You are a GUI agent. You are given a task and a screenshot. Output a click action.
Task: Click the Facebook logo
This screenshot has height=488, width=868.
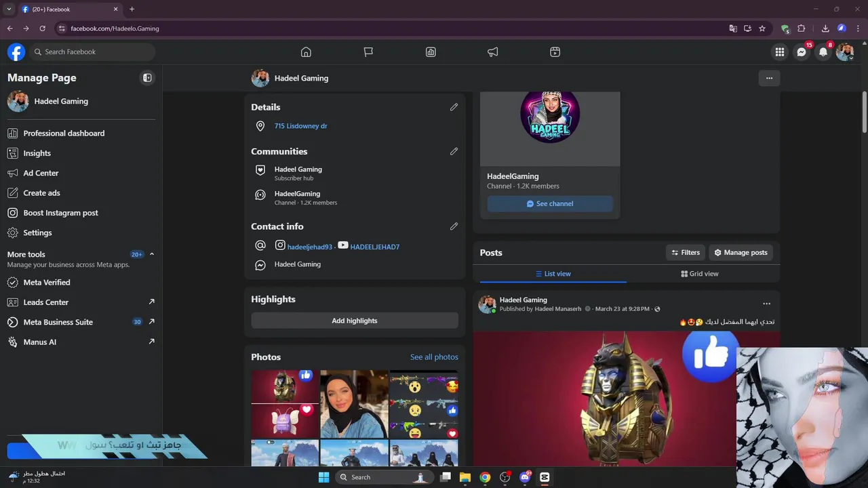tap(16, 52)
